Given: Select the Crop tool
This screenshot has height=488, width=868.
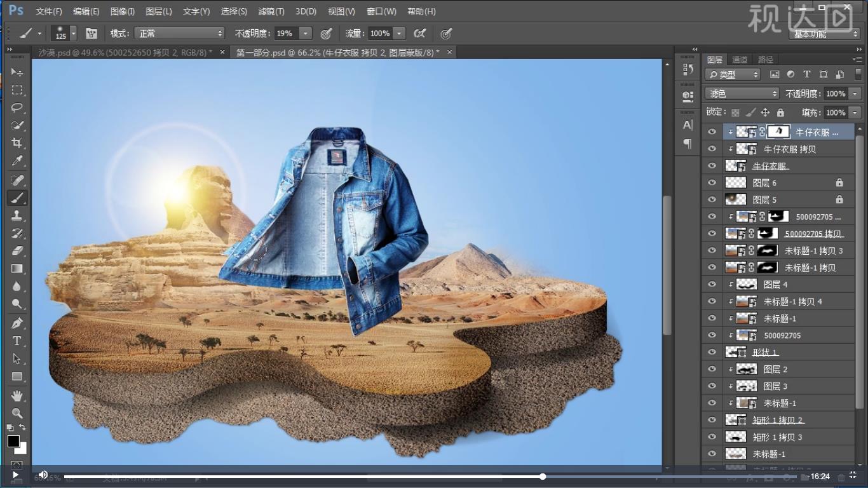Looking at the screenshot, I should click(17, 143).
